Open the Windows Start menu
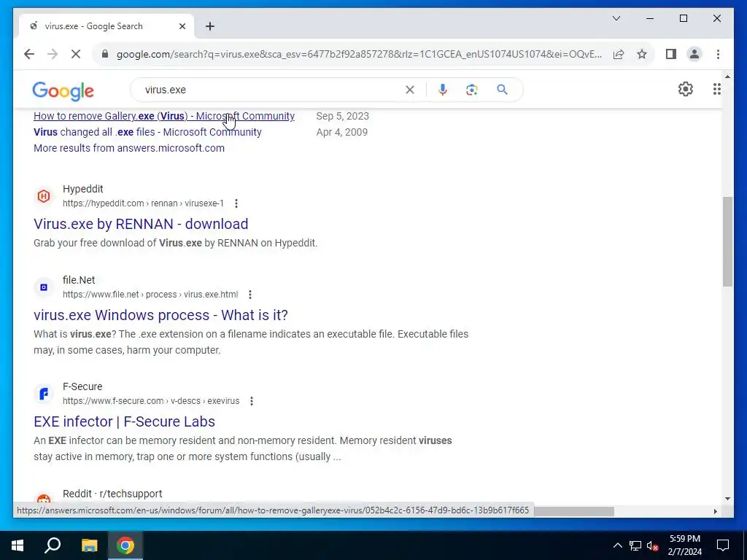 (18, 545)
